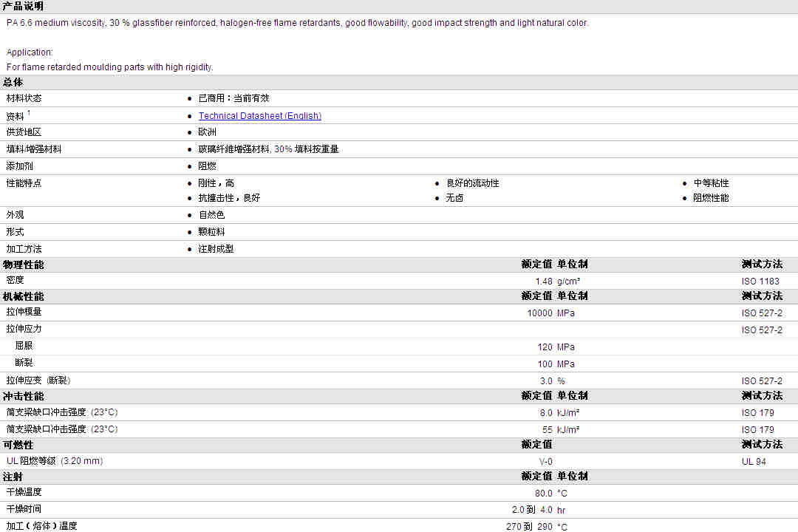Select the 阻燃性能 feature
This screenshot has height=532, width=798.
point(711,198)
